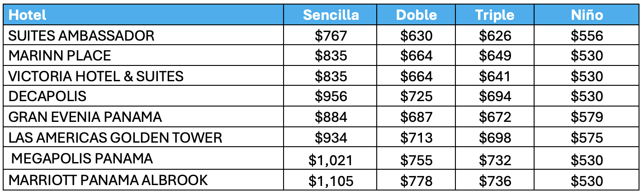
Task: Select the $1,021 Megapolis Sencilla price
Action: (x=331, y=160)
